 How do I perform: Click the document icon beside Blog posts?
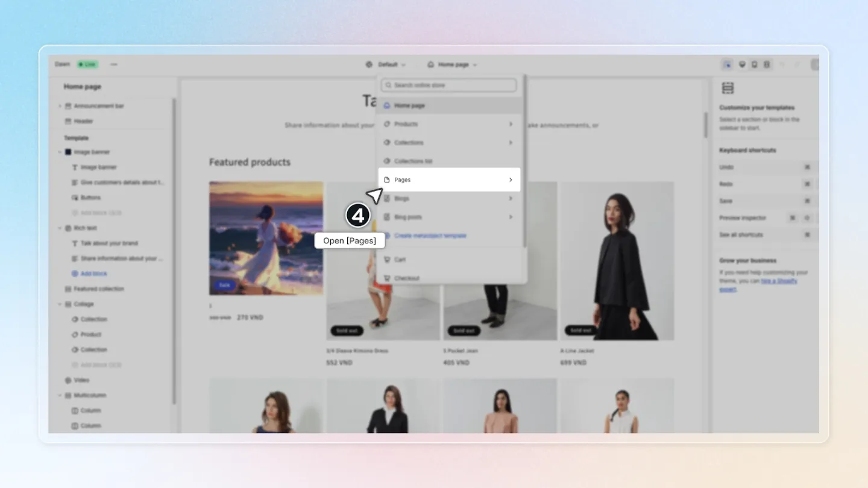[x=387, y=217]
